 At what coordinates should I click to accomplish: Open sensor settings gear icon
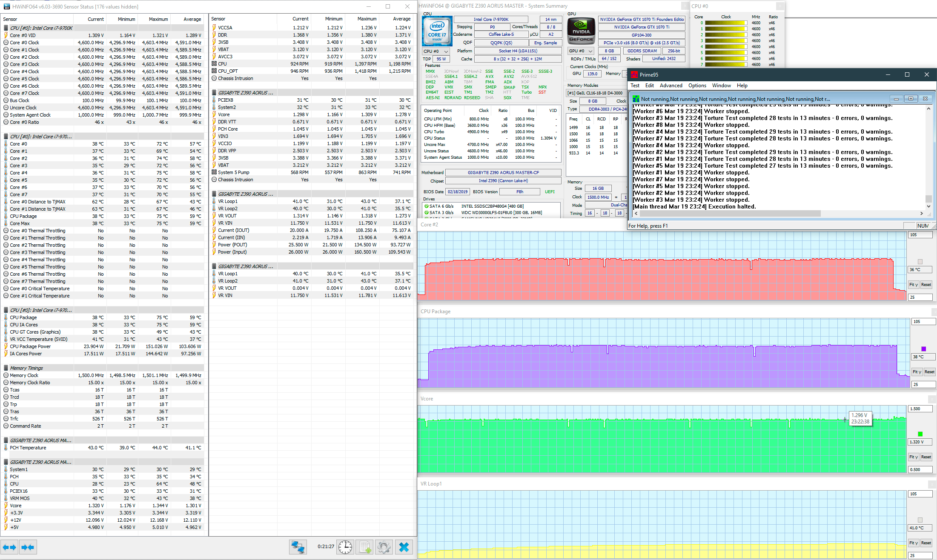click(x=384, y=547)
